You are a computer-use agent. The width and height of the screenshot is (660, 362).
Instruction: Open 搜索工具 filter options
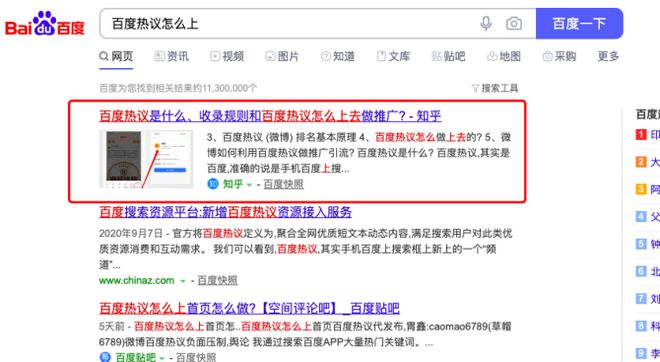[495, 88]
